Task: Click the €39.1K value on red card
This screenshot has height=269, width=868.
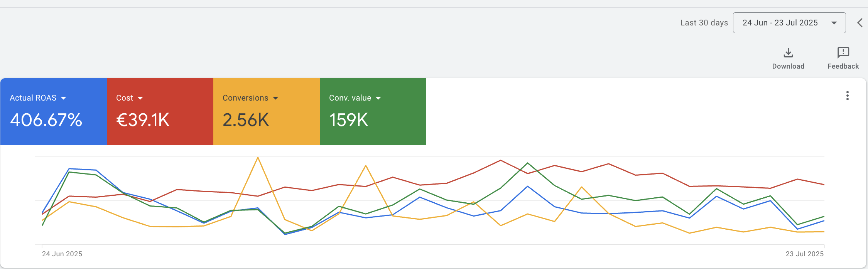Action: tap(143, 120)
